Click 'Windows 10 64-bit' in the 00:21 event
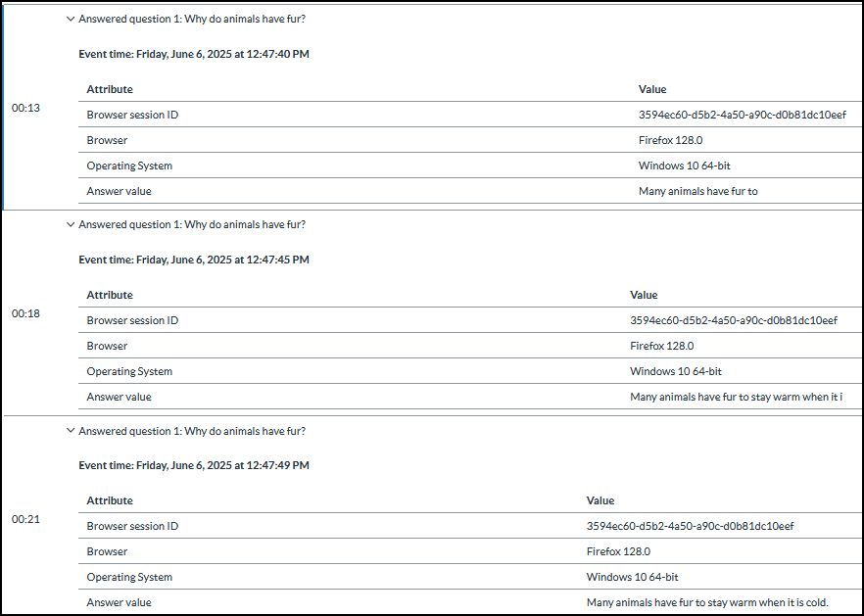This screenshot has height=616, width=864. tap(632, 577)
